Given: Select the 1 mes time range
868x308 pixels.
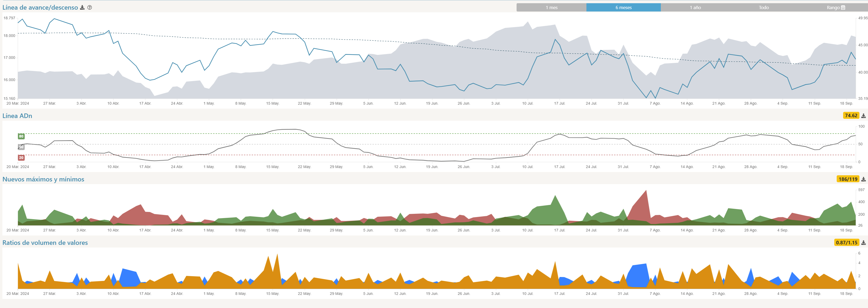Looking at the screenshot, I should pos(551,7).
